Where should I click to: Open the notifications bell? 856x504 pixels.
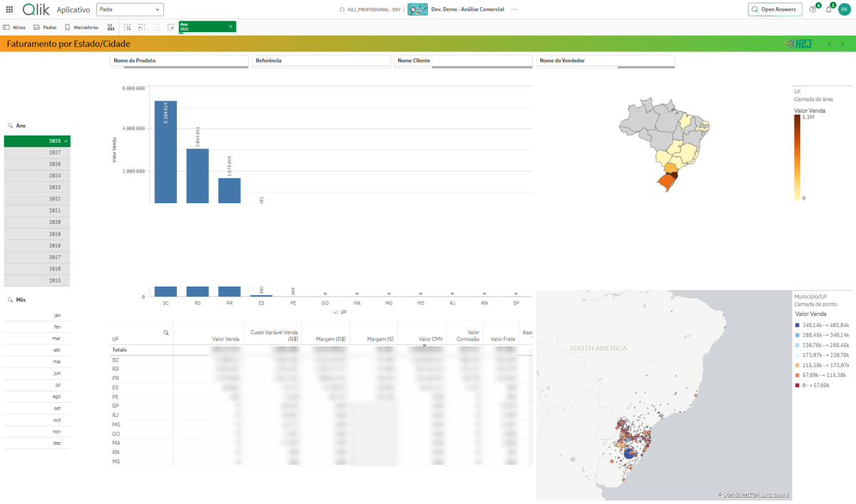click(829, 9)
